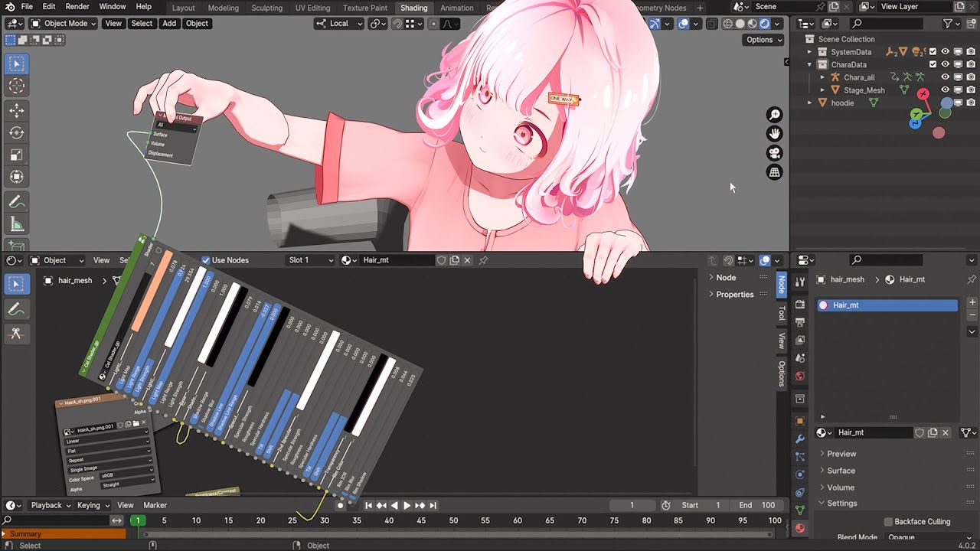Viewport: 980px width, 551px height.
Task: Activate the Select Box tool in the viewport
Action: point(17,64)
